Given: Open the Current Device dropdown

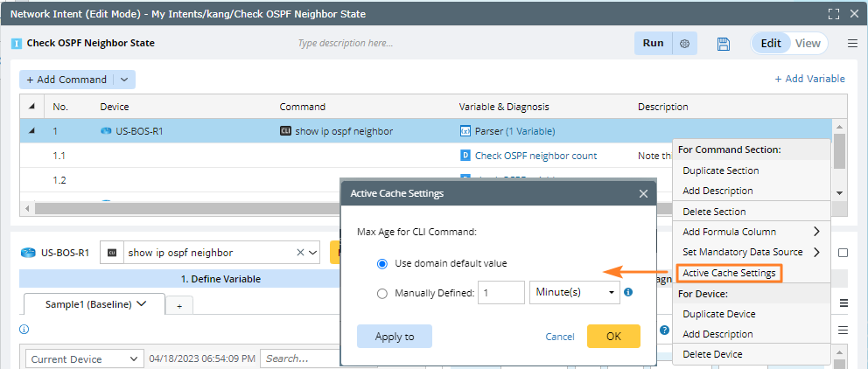Looking at the screenshot, I should coord(85,359).
